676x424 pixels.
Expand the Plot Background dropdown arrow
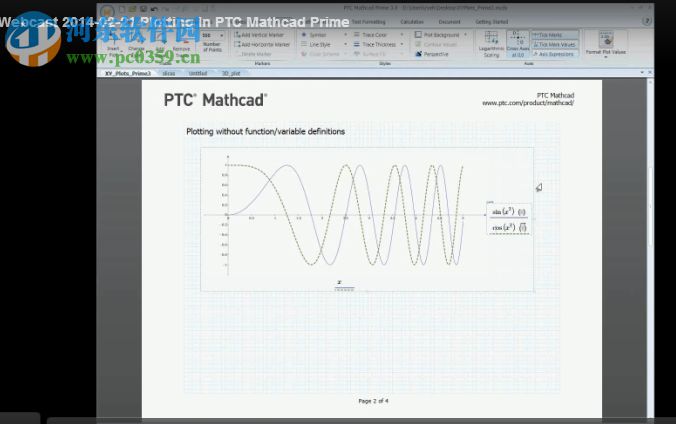465,35
